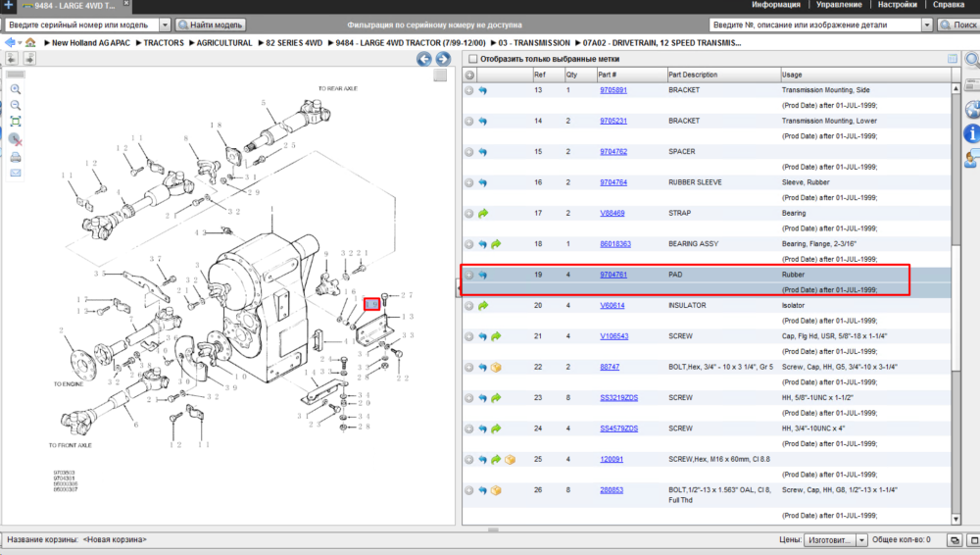
Task: Open part link 280853
Action: click(x=612, y=490)
